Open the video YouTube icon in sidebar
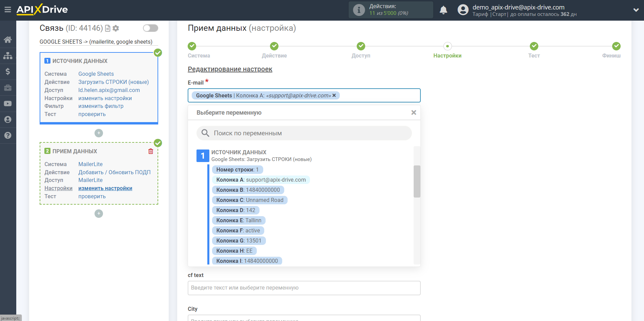644x321 pixels. point(8,104)
